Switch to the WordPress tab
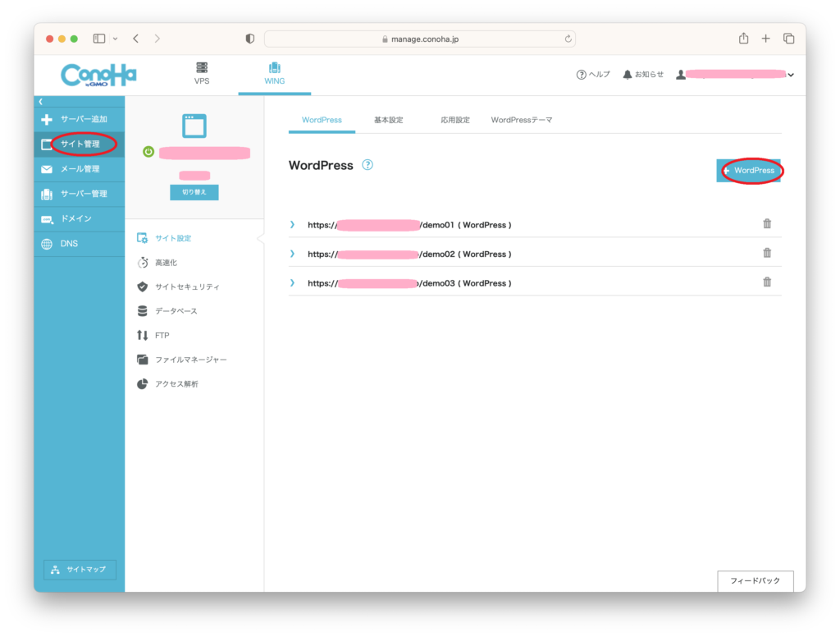The height and width of the screenshot is (637, 840). pos(322,120)
